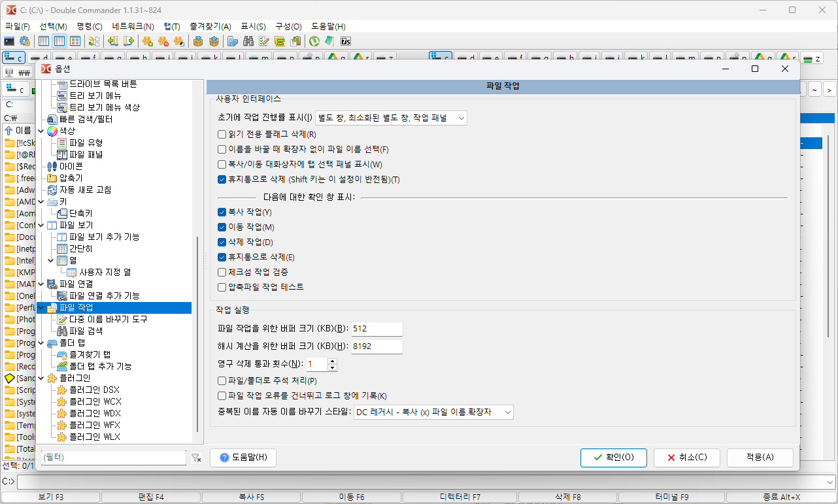The height and width of the screenshot is (504, 838).
Task: Open file search binoculars icon
Action: [248, 41]
